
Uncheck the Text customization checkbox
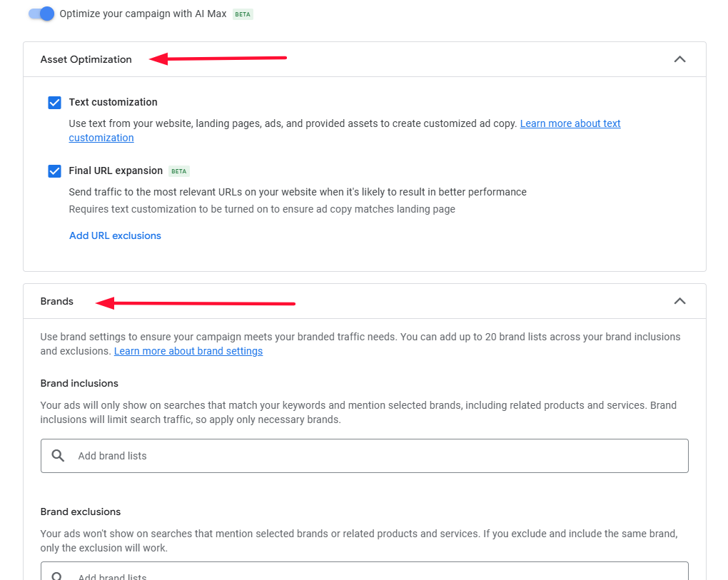point(55,103)
